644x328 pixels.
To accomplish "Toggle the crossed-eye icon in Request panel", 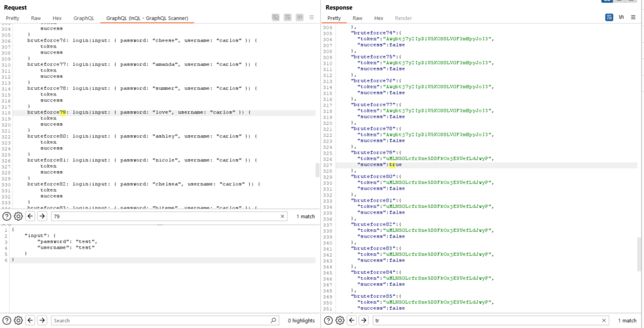I will 275,18.
